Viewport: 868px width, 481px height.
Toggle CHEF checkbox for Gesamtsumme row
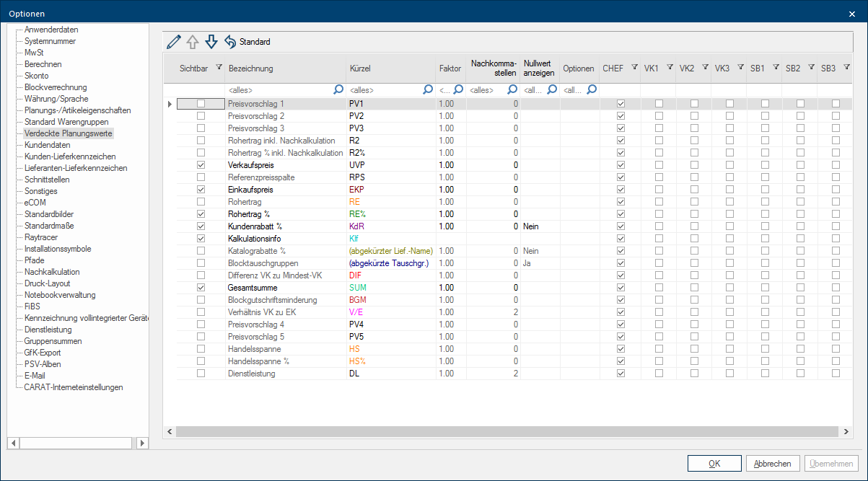click(621, 288)
